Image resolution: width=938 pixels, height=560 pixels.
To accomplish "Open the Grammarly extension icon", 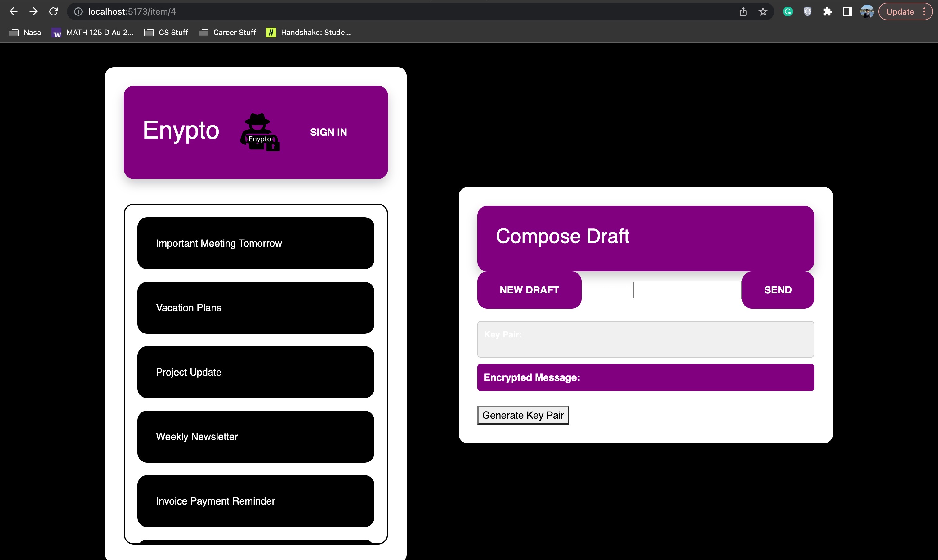I will [x=788, y=12].
